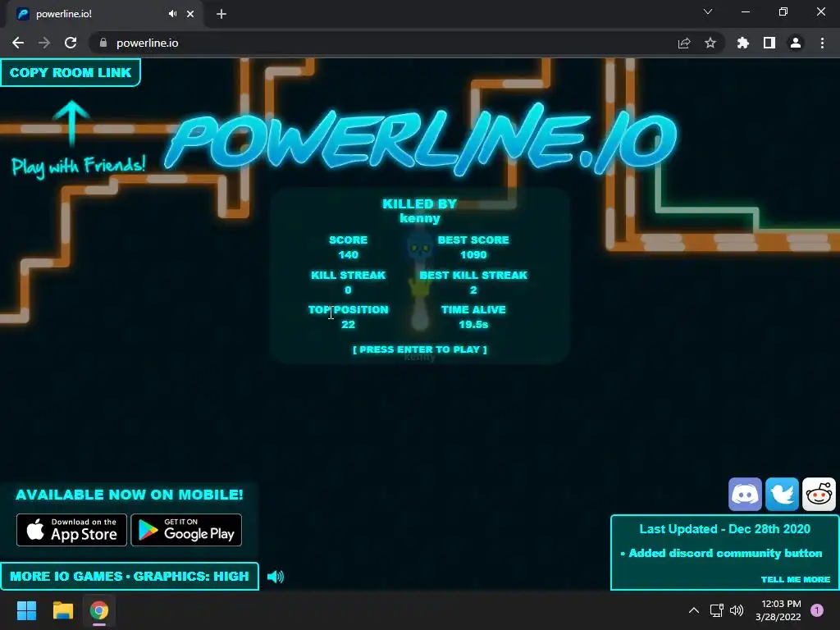The width and height of the screenshot is (840, 630).
Task: Show hidden tray icons chevron
Action: [694, 610]
